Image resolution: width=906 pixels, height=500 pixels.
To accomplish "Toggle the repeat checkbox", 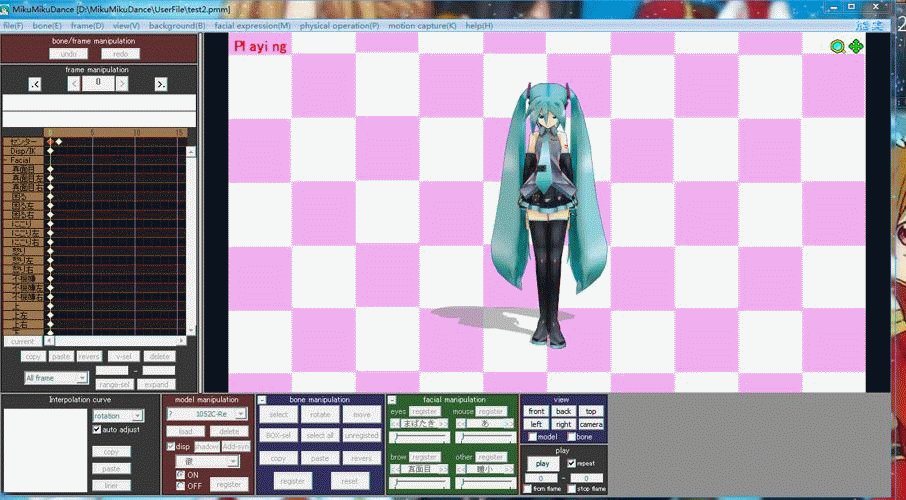I will point(571,463).
